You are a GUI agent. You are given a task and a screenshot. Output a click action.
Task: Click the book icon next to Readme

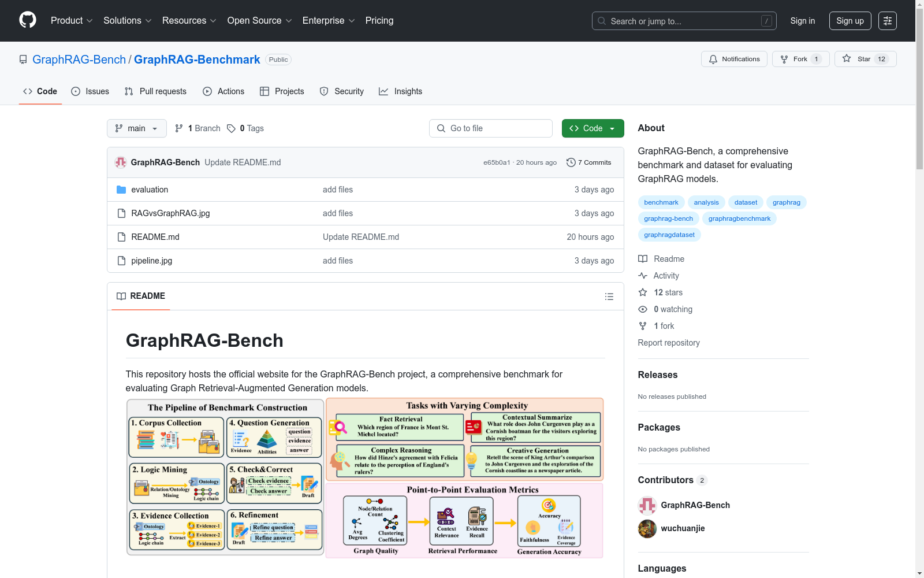[x=643, y=259]
